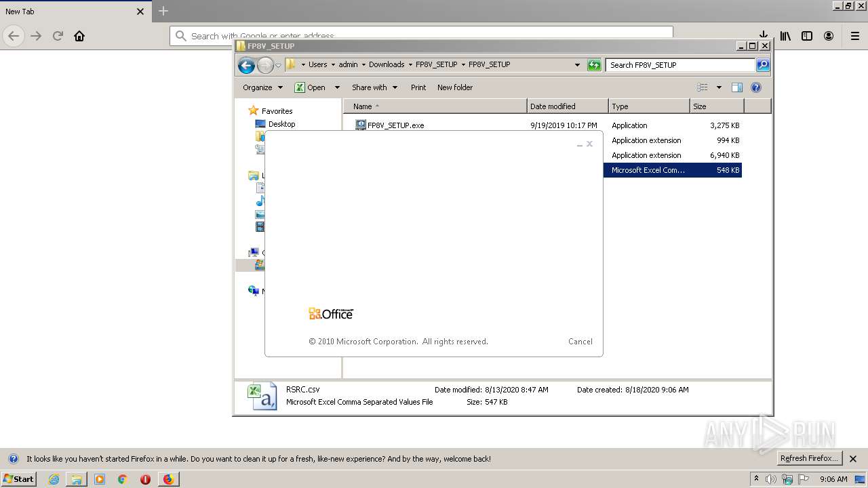Expand the Open button's dropdown arrow

337,87
